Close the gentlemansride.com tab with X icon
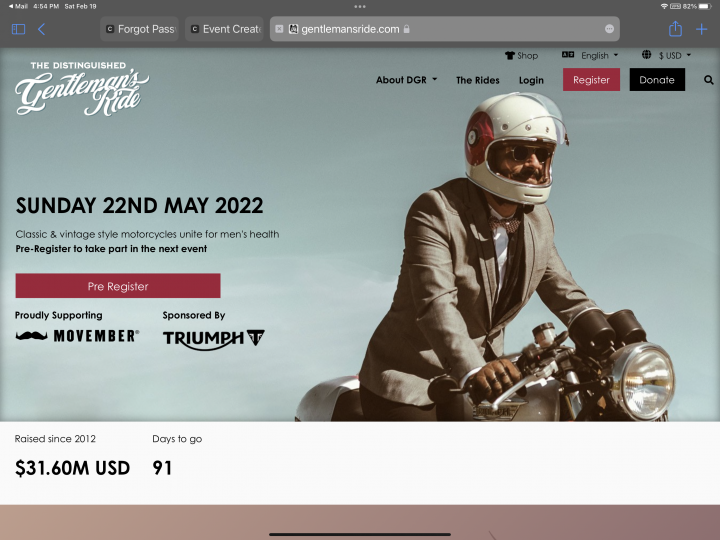 (x=279, y=29)
